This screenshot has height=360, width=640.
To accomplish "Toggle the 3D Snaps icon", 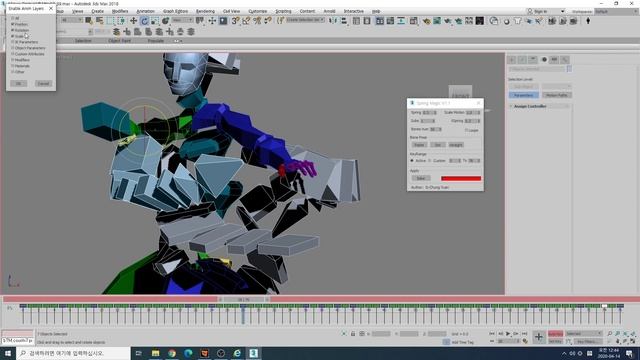I will (235, 21).
